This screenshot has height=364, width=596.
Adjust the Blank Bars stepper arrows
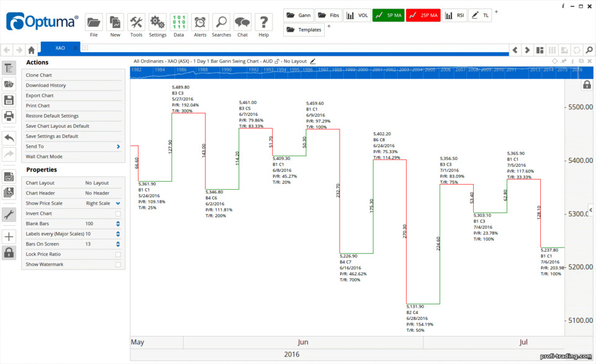(118, 224)
